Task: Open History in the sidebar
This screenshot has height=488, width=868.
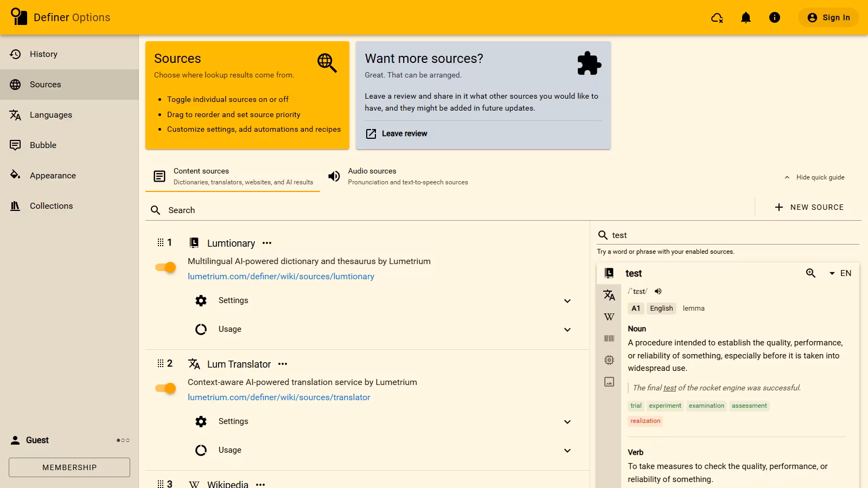Action: point(69,54)
